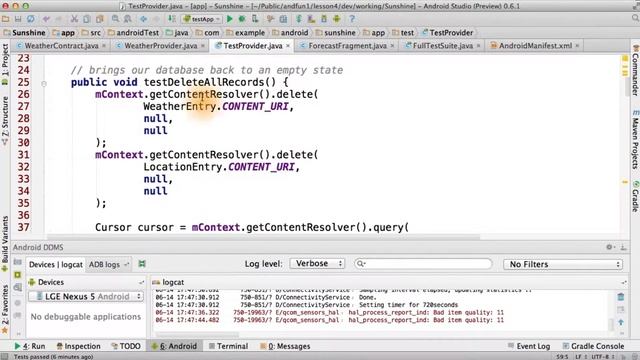This screenshot has width=640, height=360.
Task: Open the AVD Manager icon
Action: [x=311, y=19]
